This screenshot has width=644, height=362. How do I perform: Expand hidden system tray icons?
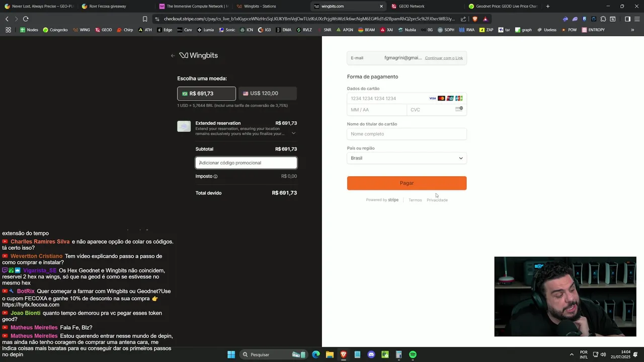pyautogui.click(x=572, y=355)
